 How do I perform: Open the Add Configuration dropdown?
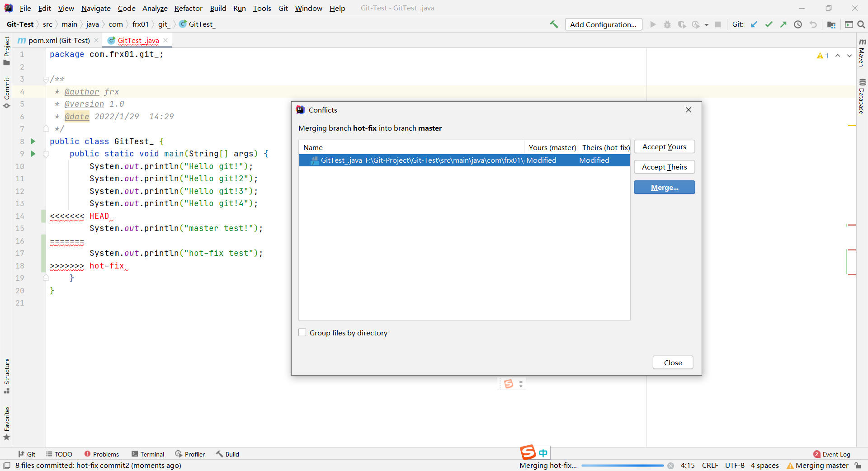click(604, 24)
